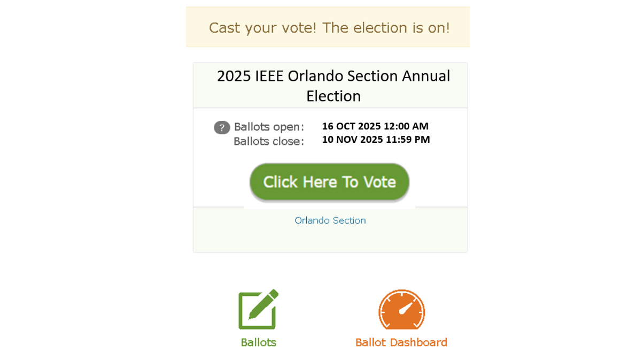Image resolution: width=644 pixels, height=359 pixels.
Task: Select the 10 NOV 2025 closing date
Action: [352, 140]
